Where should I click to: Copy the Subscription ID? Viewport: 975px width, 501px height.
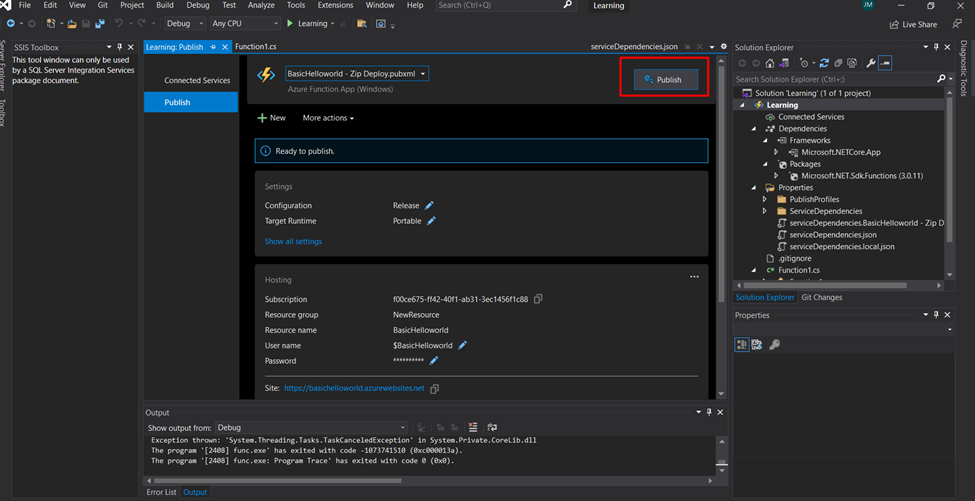click(x=538, y=299)
